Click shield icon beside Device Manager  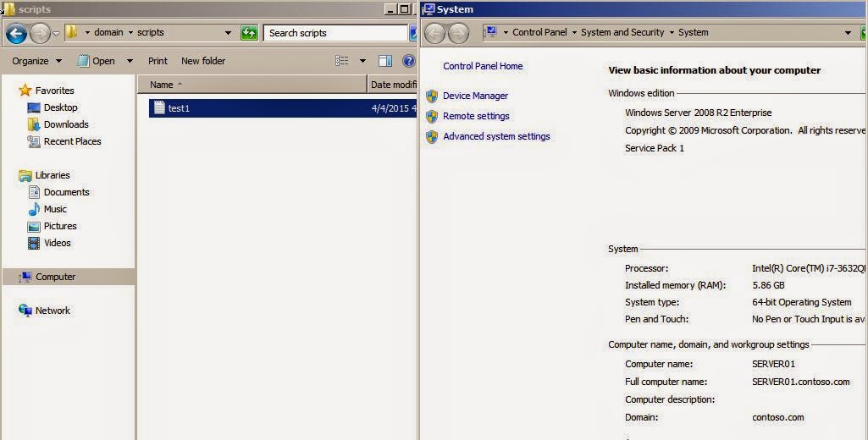point(433,96)
